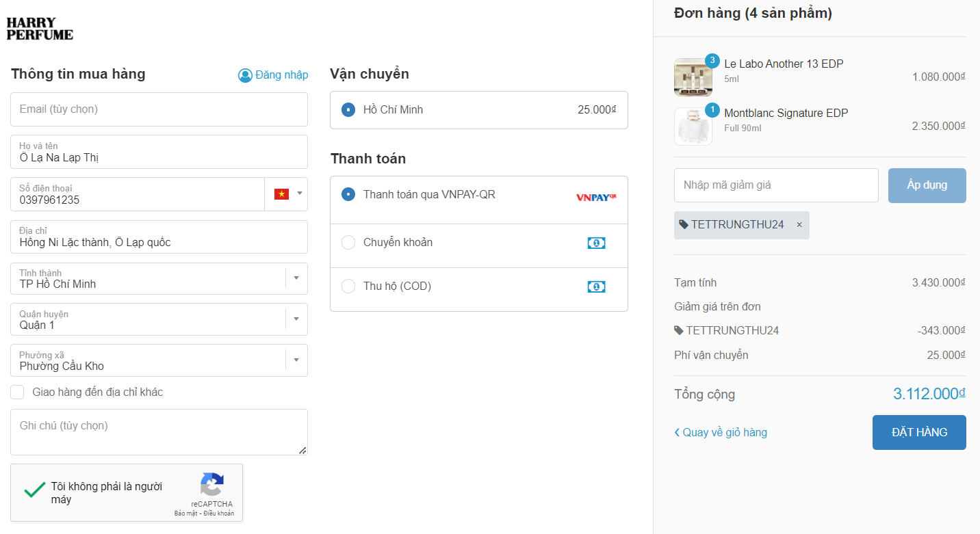The height and width of the screenshot is (534, 980).
Task: Click the Địa chỉ input field
Action: [159, 237]
